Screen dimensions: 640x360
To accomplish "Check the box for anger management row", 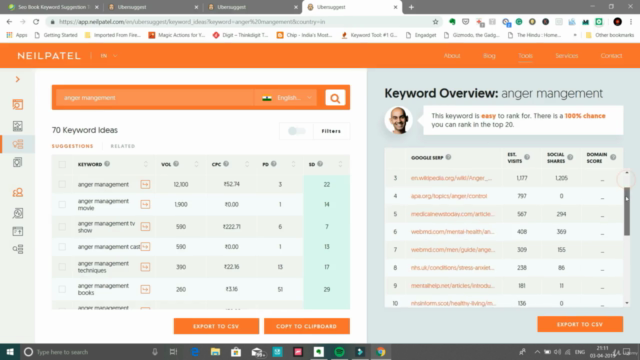I will coord(62,184).
